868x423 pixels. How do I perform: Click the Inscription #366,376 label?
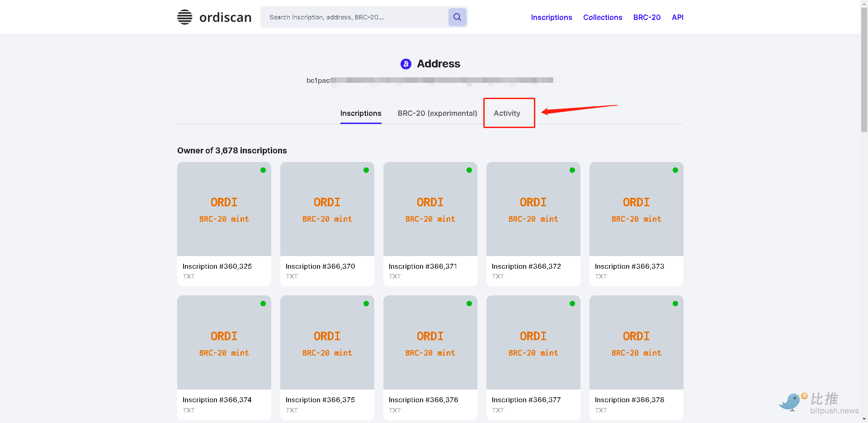(x=423, y=400)
